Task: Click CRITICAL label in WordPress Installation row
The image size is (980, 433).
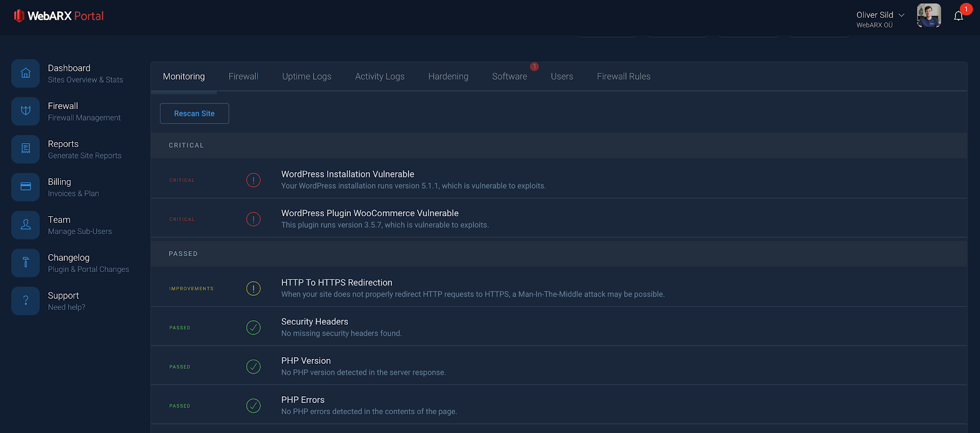Action: tap(182, 180)
